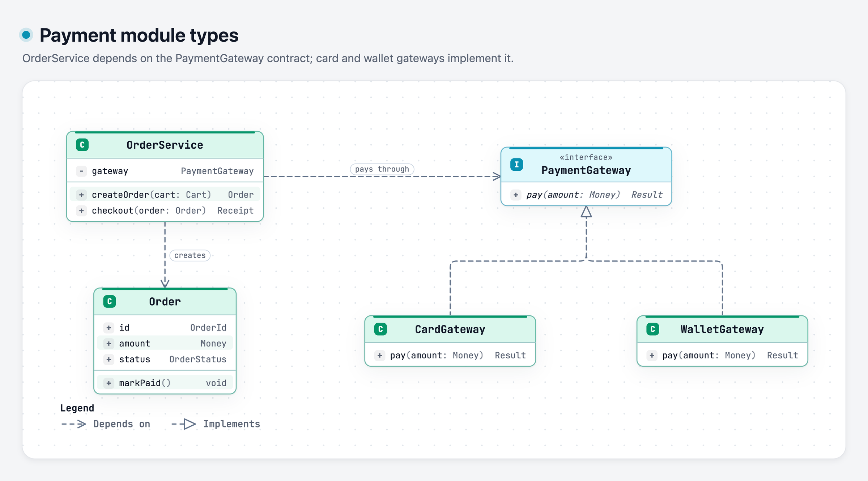Select the CardGateway class title
This screenshot has height=481, width=868.
[x=450, y=329]
